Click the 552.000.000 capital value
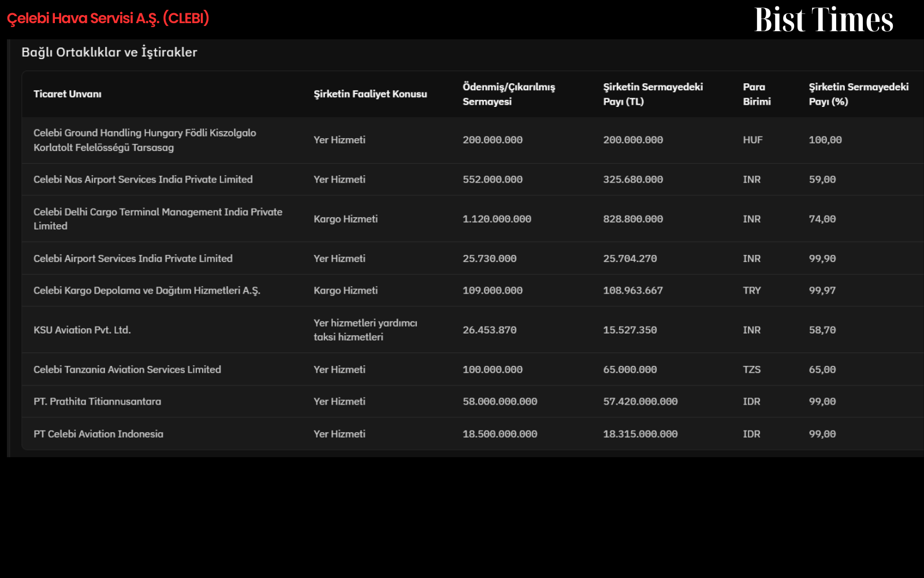Image resolution: width=924 pixels, height=578 pixels. [x=493, y=180]
